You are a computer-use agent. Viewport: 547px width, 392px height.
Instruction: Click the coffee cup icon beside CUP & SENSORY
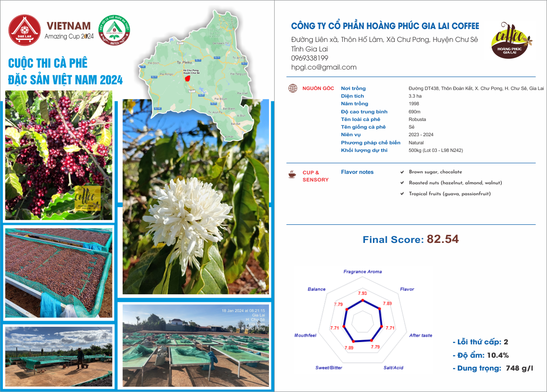pos(292,174)
